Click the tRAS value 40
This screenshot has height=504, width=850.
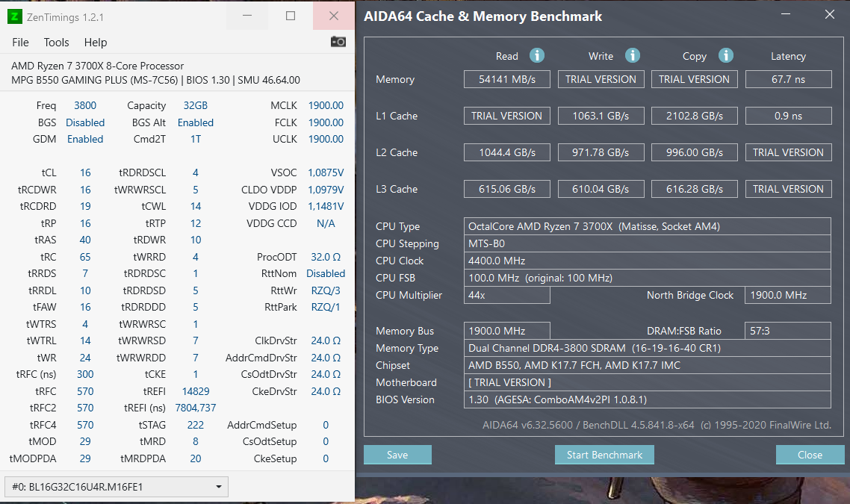(x=85, y=240)
